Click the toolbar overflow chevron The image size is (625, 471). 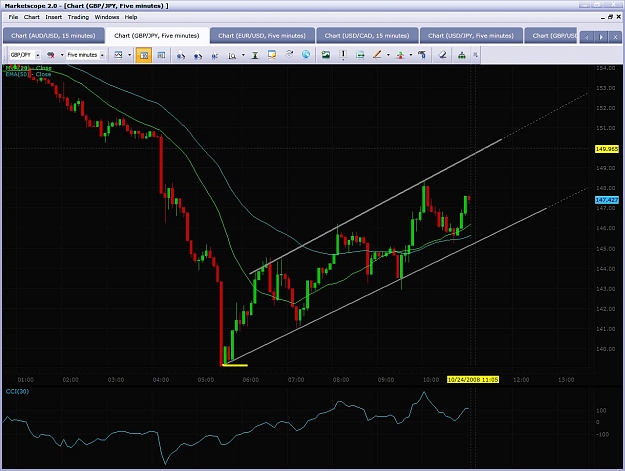coord(476,55)
